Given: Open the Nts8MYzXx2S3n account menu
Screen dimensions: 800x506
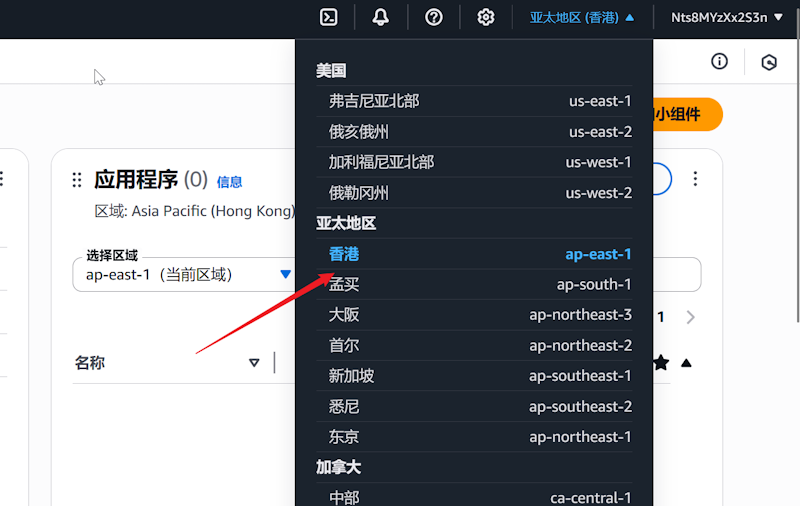Looking at the screenshot, I should tap(726, 17).
